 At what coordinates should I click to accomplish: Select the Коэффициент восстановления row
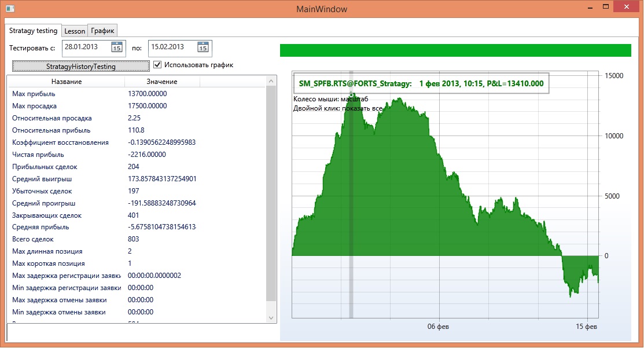coord(137,142)
